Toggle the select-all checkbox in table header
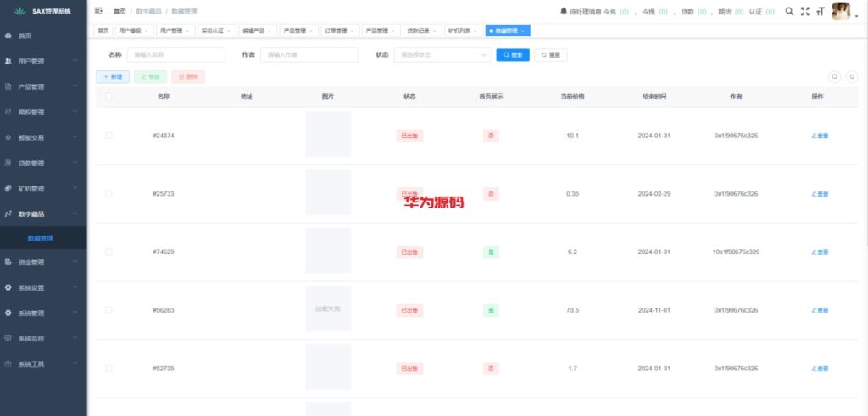The image size is (868, 416). [x=108, y=97]
